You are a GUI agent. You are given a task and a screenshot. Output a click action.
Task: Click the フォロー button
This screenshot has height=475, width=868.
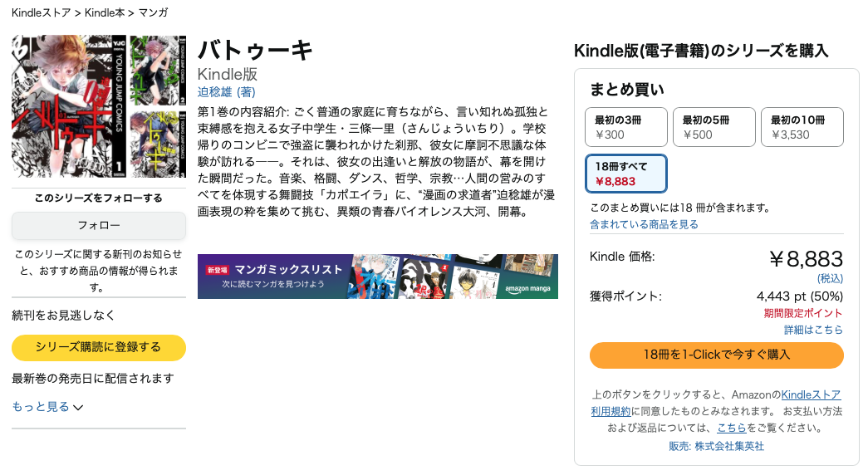point(99,226)
